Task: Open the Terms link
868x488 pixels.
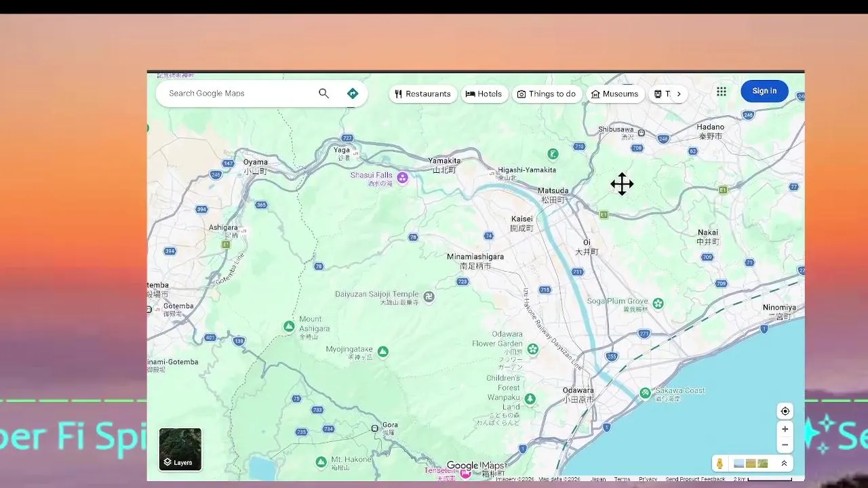Action: [622, 479]
